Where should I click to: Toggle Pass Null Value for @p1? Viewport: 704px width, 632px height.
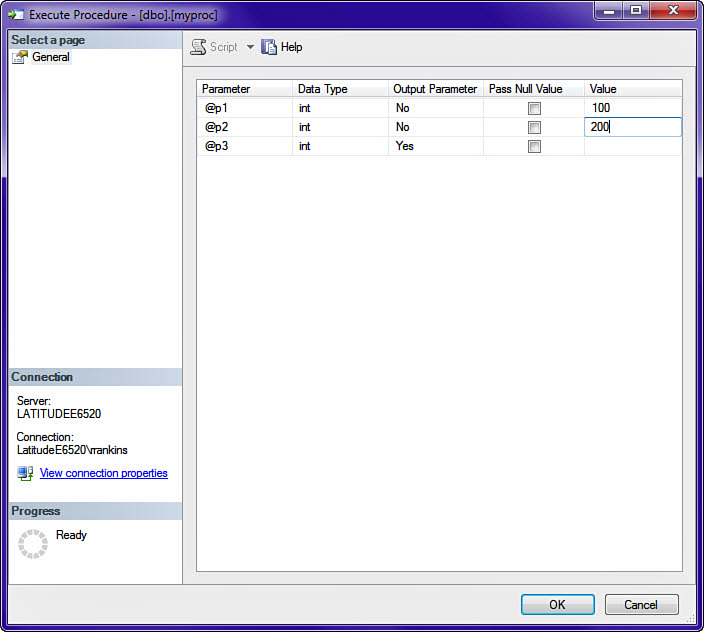pyautogui.click(x=534, y=108)
